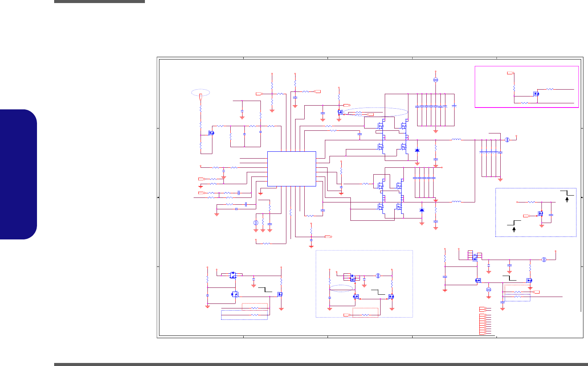Image resolution: width=588 pixels, height=366 pixels.
Task: Click the central controller IC rectangle
Action: (292, 169)
